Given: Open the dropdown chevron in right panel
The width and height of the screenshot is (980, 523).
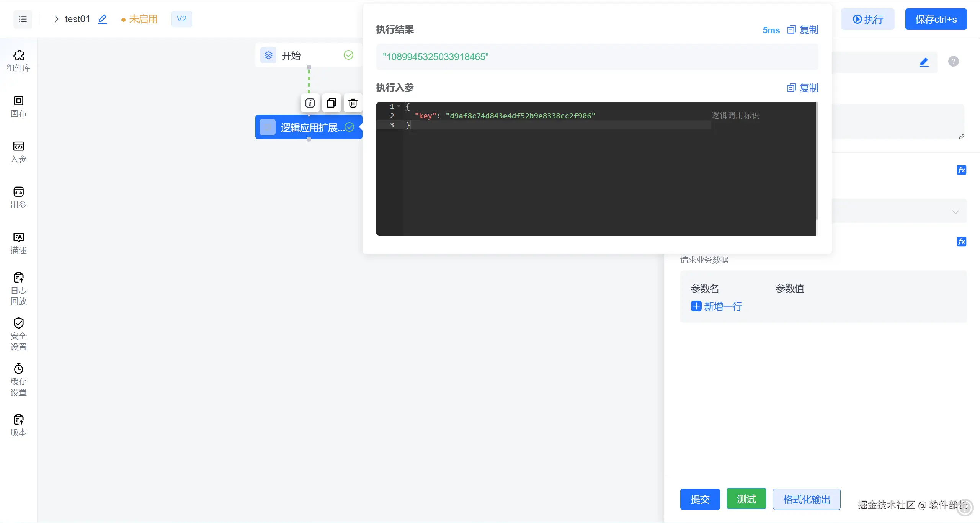Looking at the screenshot, I should [x=955, y=212].
